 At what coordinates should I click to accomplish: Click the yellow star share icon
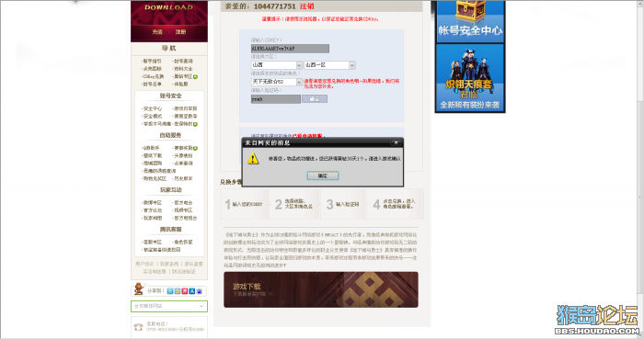pyautogui.click(x=178, y=291)
